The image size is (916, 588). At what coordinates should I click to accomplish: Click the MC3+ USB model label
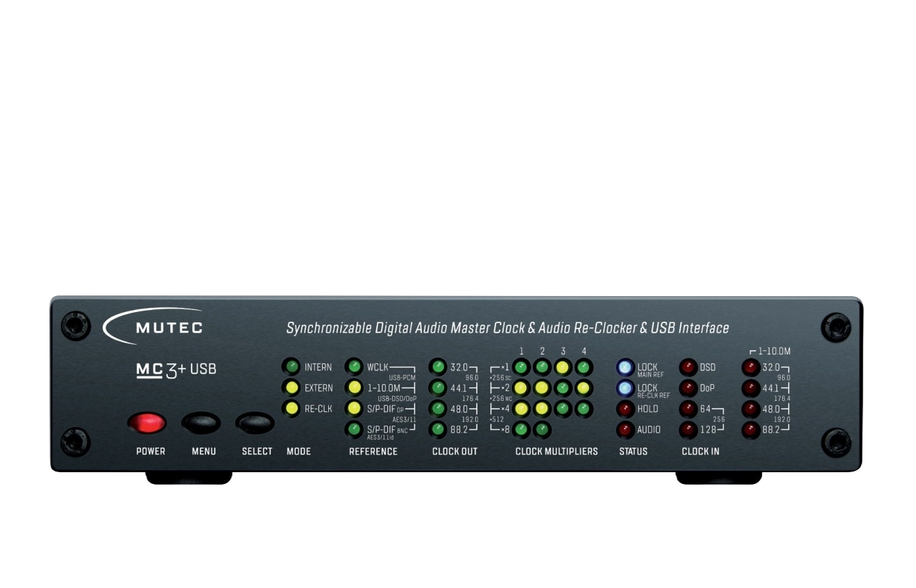pyautogui.click(x=176, y=369)
